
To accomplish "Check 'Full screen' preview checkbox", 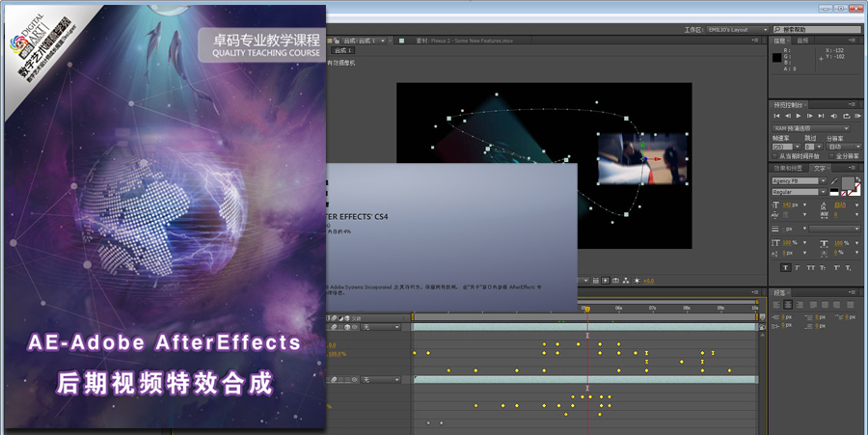I will tap(831, 156).
